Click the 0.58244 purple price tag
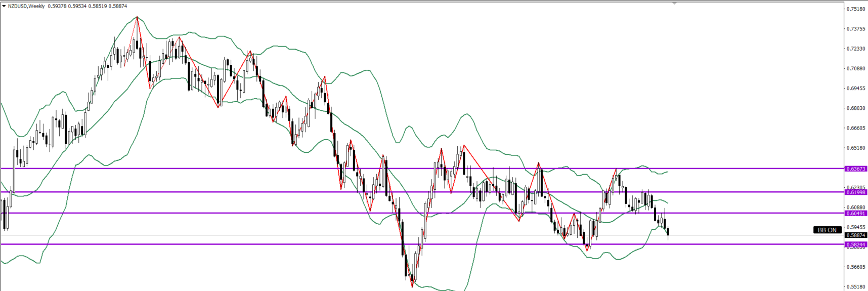 (x=856, y=244)
